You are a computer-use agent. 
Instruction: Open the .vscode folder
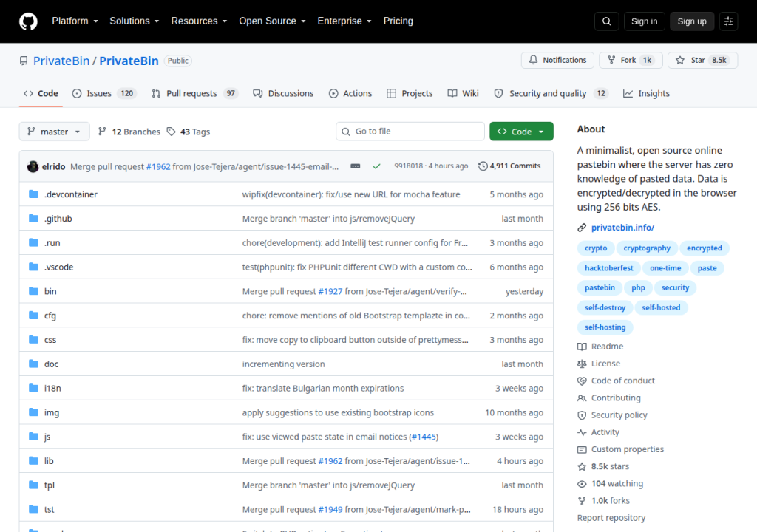coord(59,267)
